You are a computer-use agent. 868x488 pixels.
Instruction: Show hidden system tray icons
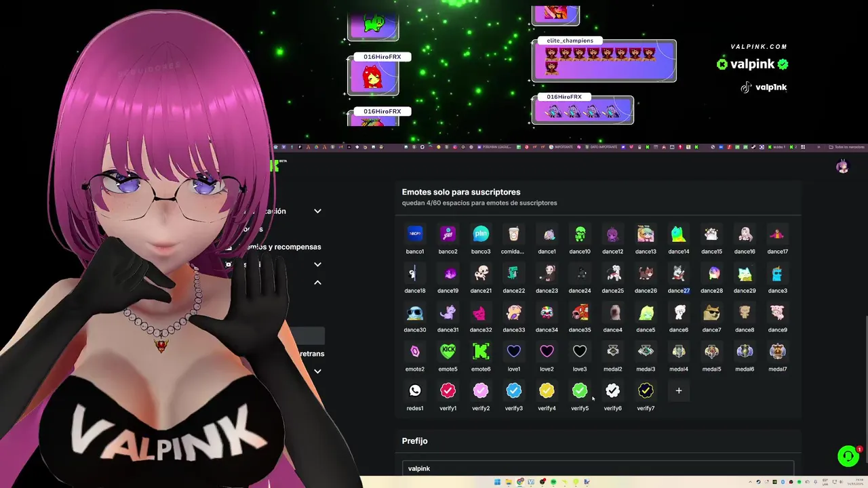click(x=750, y=483)
